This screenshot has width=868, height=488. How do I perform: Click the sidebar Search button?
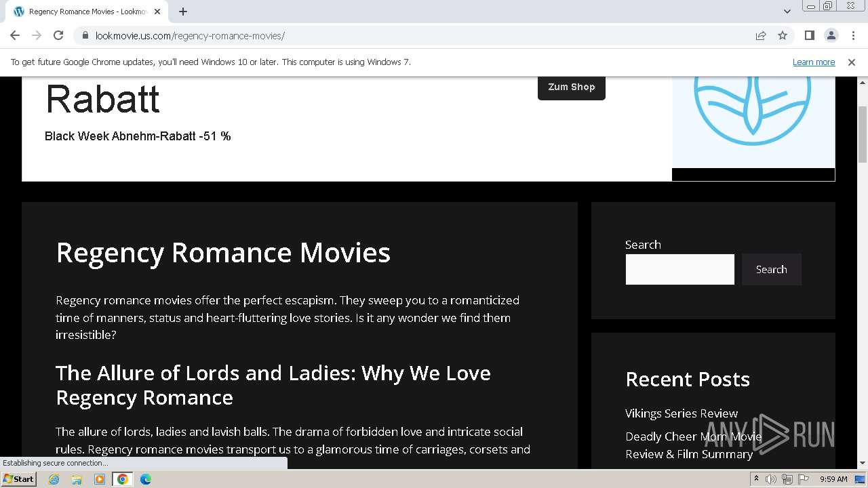[x=771, y=269]
